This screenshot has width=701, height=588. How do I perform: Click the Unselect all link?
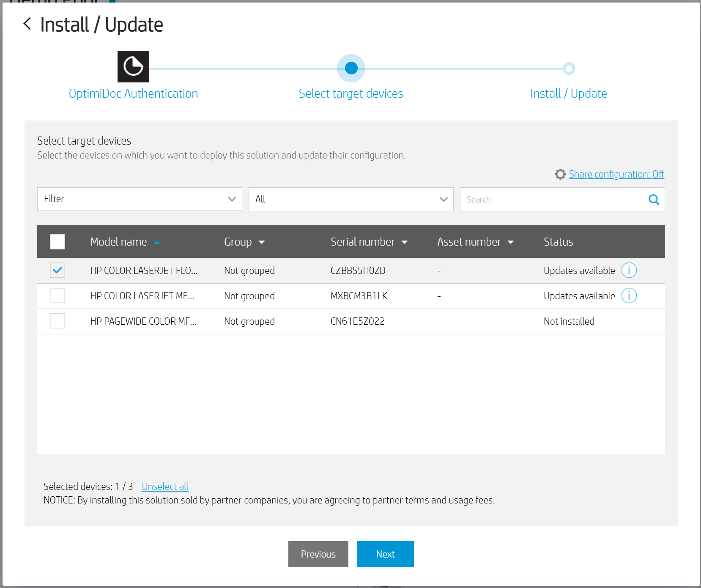(x=165, y=487)
